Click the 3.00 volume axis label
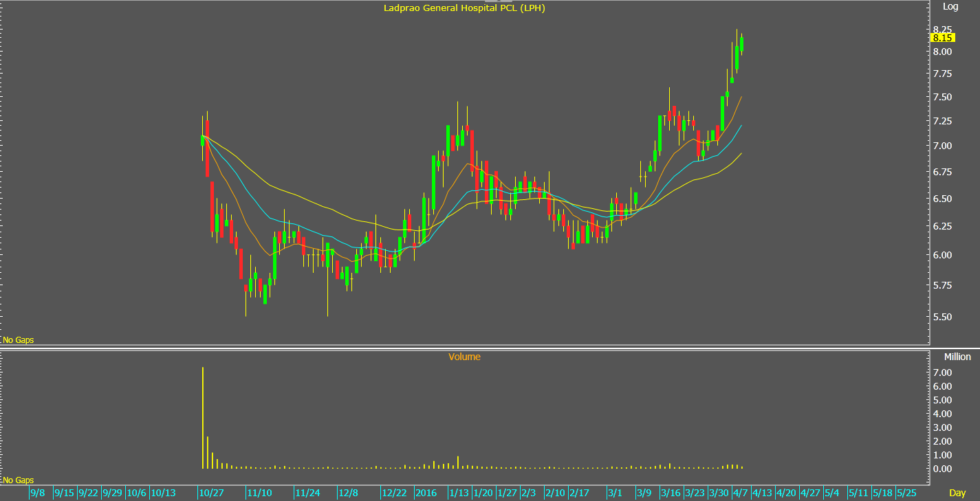 (x=942, y=427)
